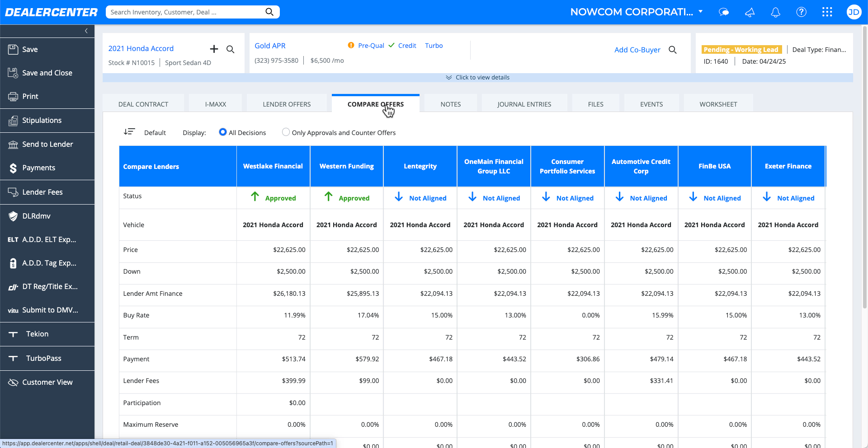
Task: Click the FinBe USA column header
Action: click(715, 166)
